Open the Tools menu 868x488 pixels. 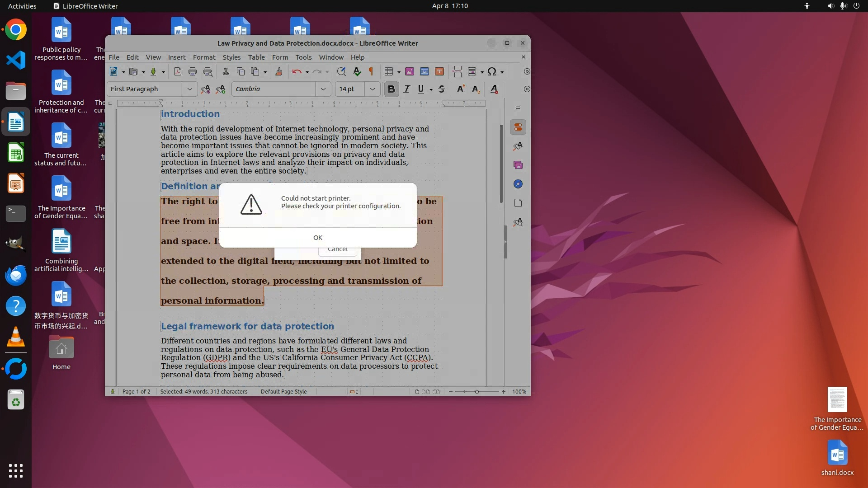[303, 57]
